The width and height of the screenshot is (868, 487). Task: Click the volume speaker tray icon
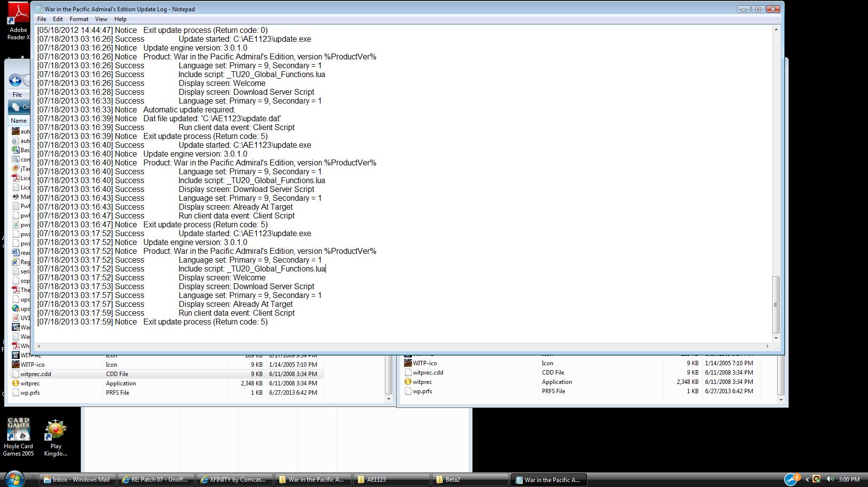(x=830, y=479)
